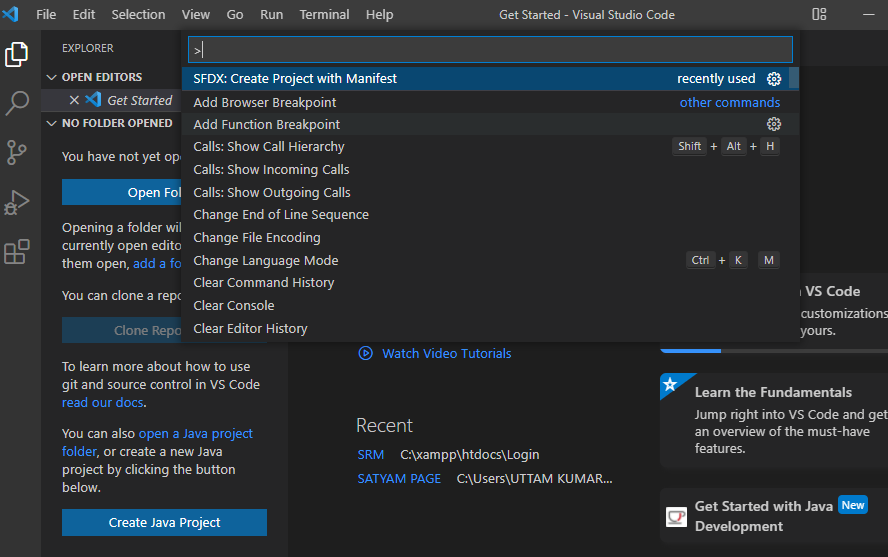Click the Create Java Project button
Viewport: 888px width, 557px height.
164,522
